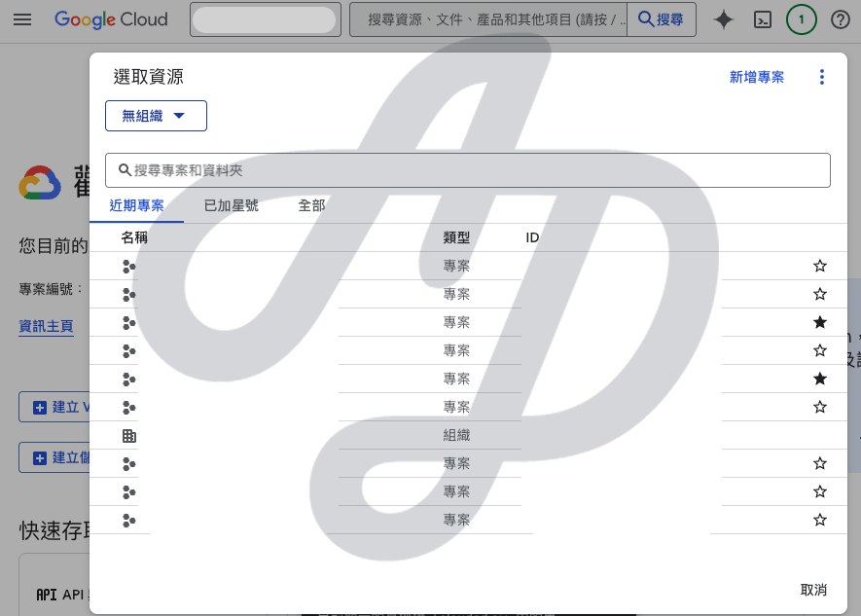Screen dimensions: 861x616
Task: Star the last project in the list
Action: 820,520
